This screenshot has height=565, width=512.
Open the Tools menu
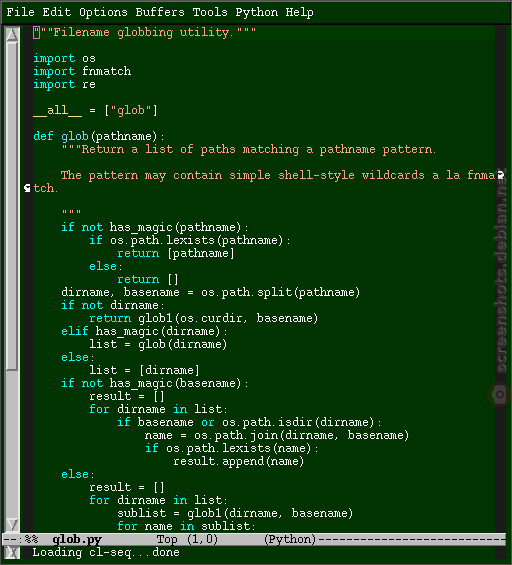[x=210, y=12]
